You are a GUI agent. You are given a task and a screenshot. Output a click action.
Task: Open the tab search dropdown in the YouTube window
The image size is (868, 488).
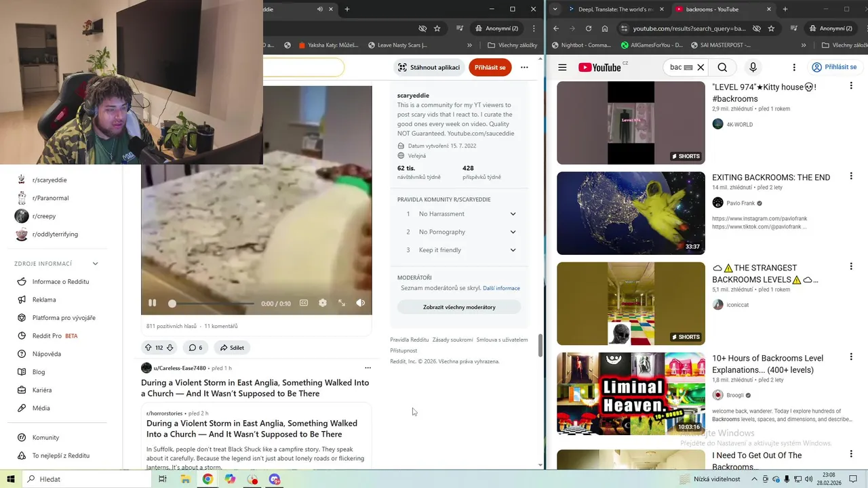click(555, 9)
